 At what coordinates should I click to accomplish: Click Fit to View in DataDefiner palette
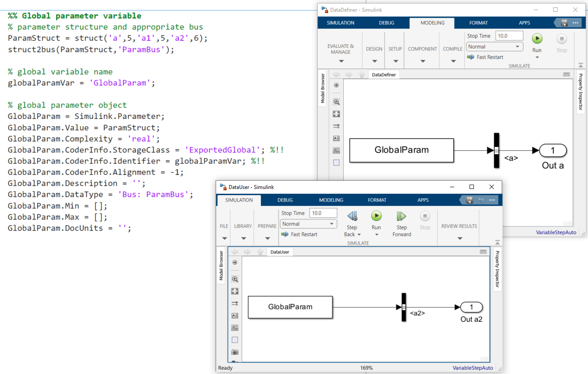(336, 114)
